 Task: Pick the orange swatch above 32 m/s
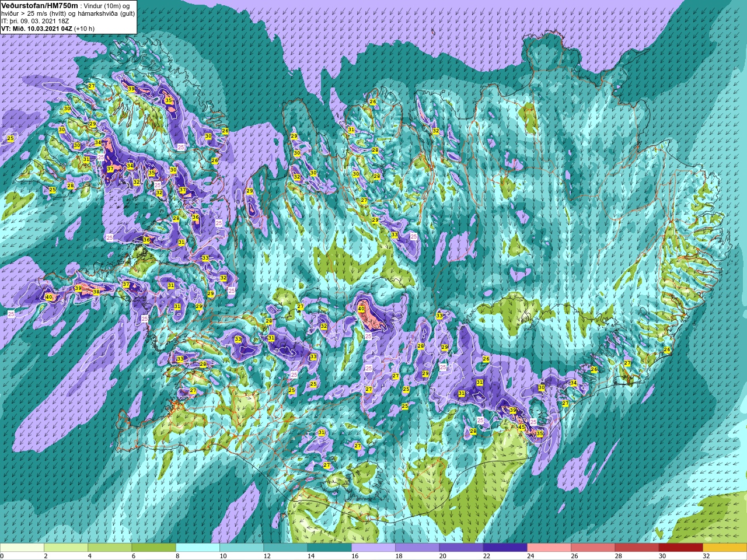click(x=725, y=548)
